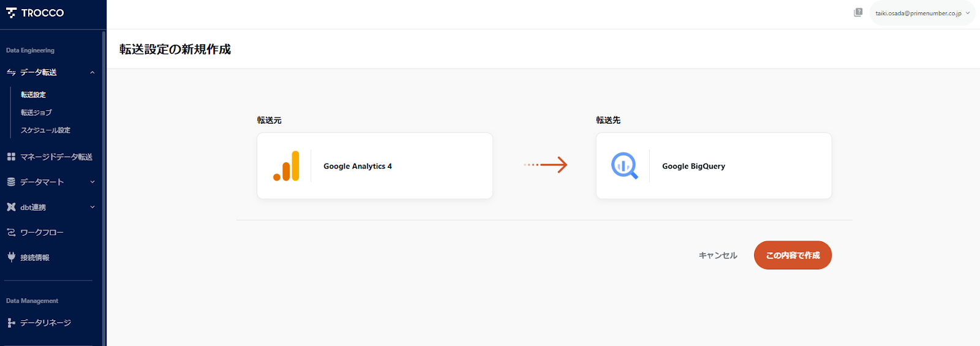
Task: Click the ワークフロー icon
Action: (x=11, y=232)
